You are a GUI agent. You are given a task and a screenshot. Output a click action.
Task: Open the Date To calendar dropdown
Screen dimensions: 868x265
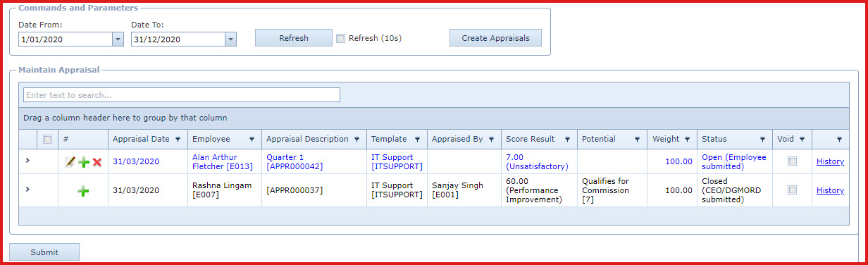pyautogui.click(x=230, y=39)
